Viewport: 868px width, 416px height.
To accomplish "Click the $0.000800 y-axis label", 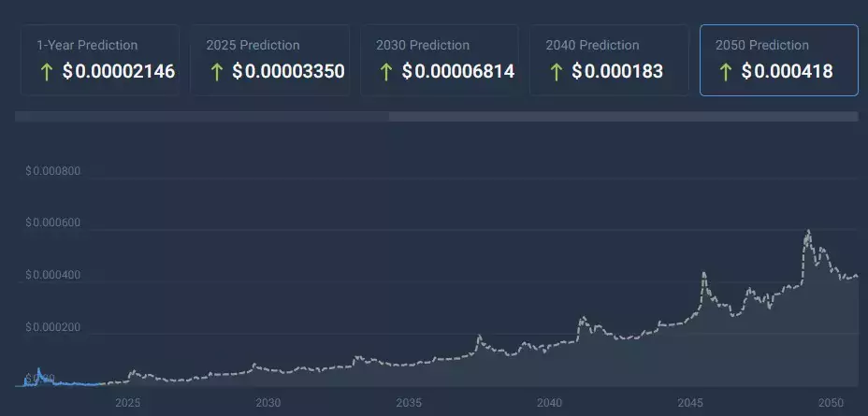I will [52, 171].
